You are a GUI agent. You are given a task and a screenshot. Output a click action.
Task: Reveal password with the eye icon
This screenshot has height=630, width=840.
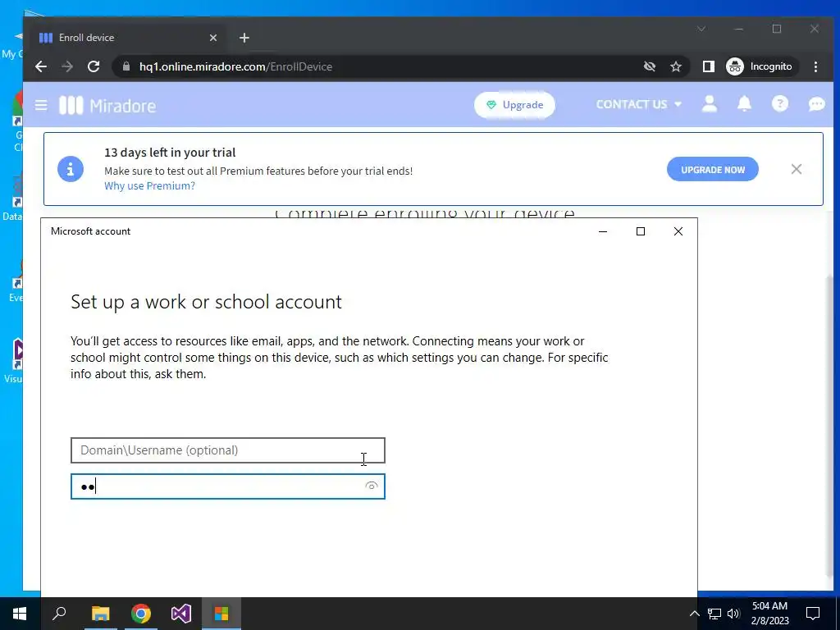click(372, 486)
